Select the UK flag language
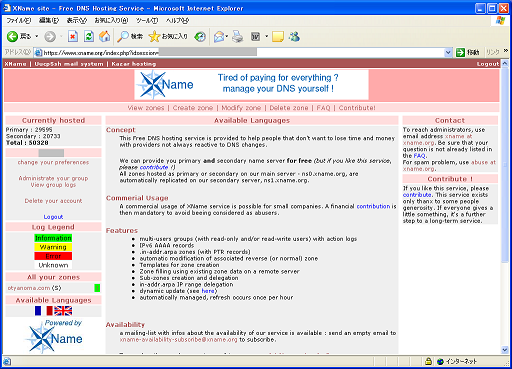512x369 pixels. [x=63, y=311]
